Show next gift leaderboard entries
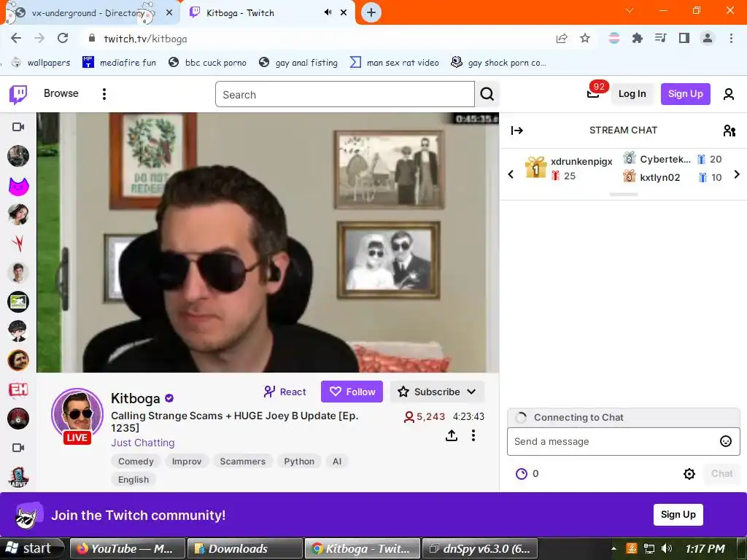747x560 pixels. point(737,174)
